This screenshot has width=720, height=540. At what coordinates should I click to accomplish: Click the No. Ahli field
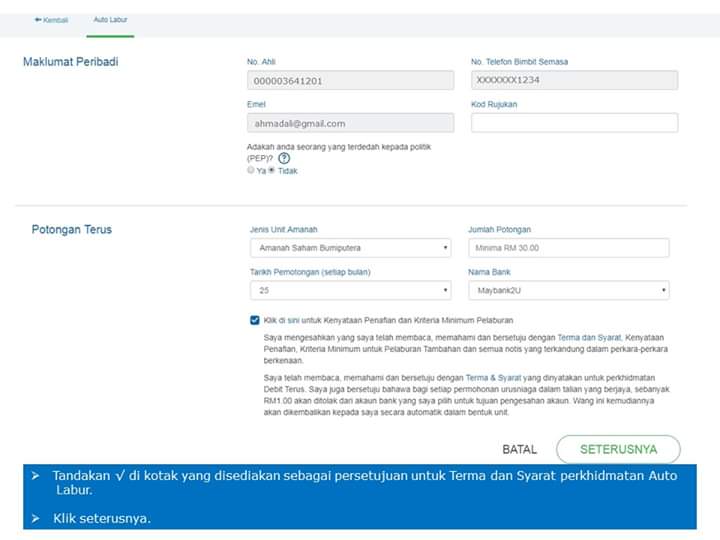click(350, 81)
